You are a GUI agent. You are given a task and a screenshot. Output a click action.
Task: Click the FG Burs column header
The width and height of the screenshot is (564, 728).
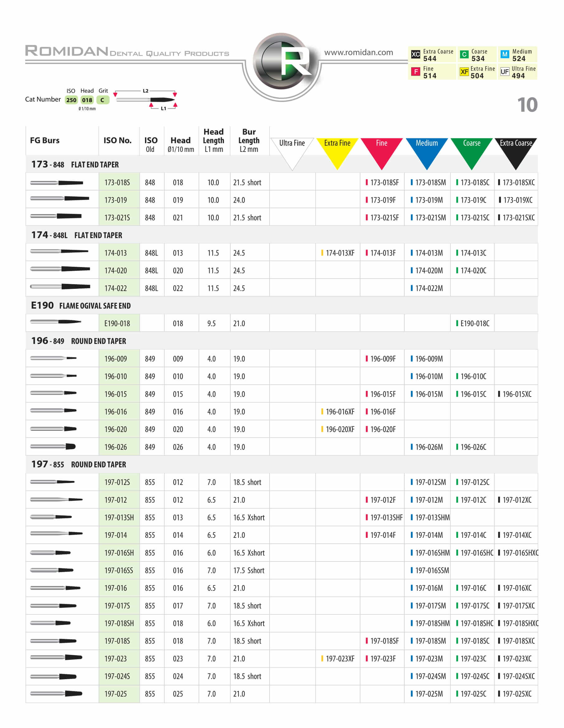tap(45, 140)
